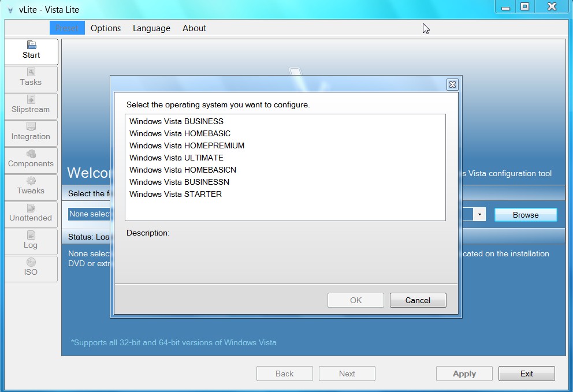The image size is (573, 392).
Task: Open the Options menu
Action: click(x=106, y=28)
